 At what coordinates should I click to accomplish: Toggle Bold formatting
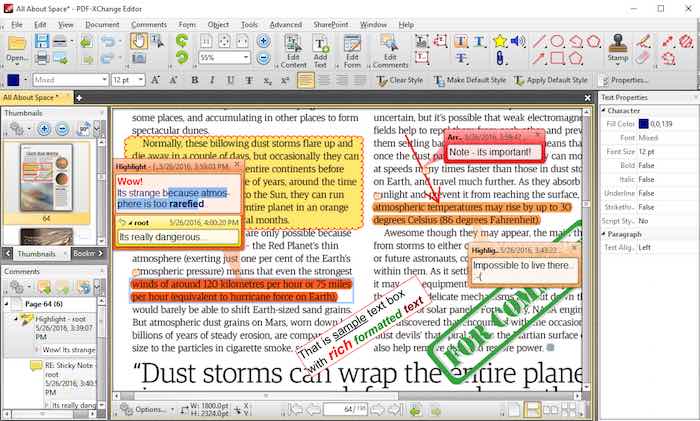click(x=195, y=80)
